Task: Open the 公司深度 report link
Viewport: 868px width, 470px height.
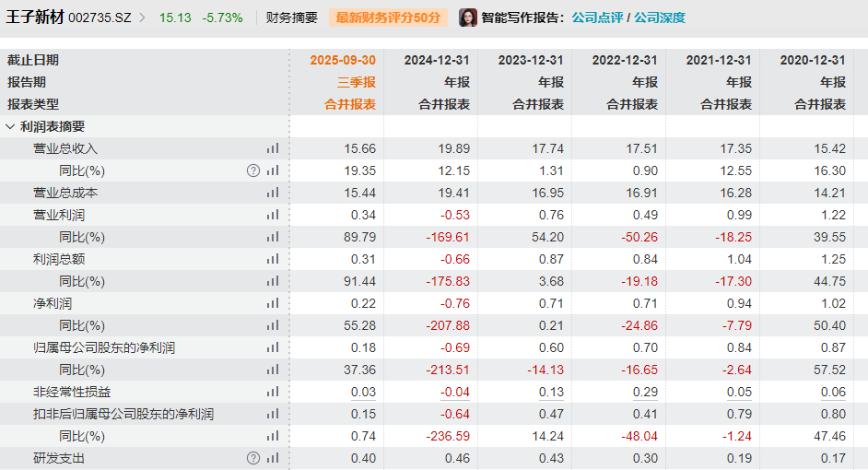Action: pos(660,18)
